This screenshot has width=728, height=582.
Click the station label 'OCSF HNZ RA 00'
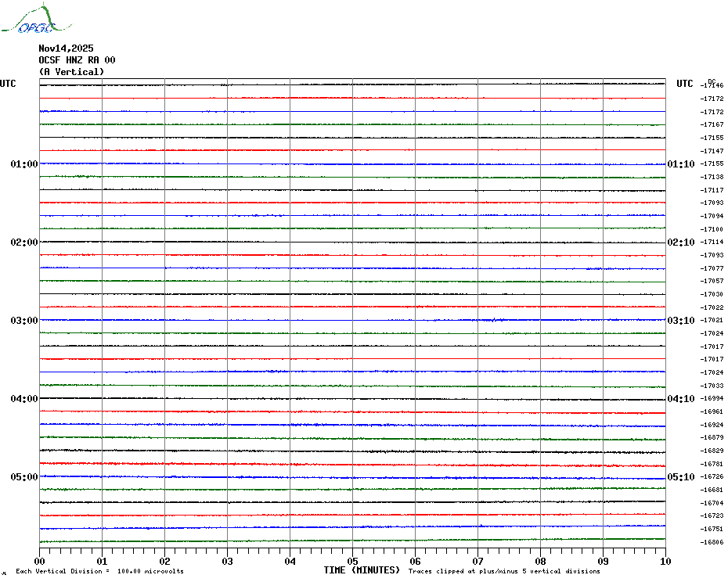pos(77,60)
